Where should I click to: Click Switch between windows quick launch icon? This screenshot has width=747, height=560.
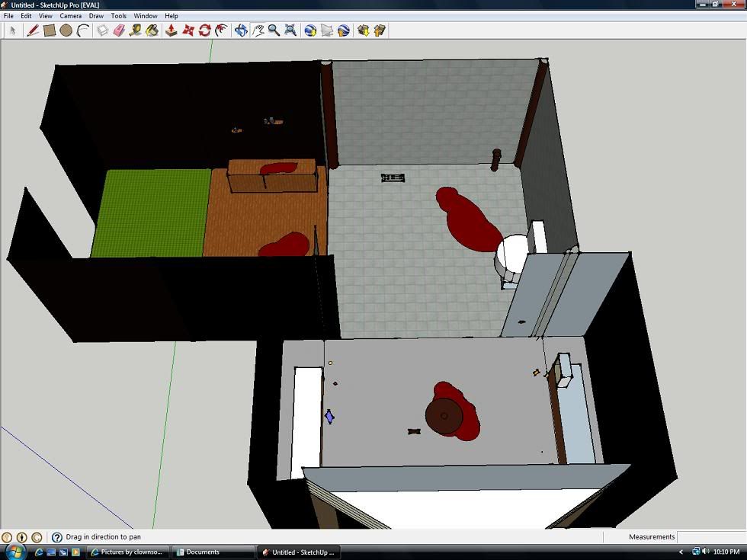[x=63, y=552]
